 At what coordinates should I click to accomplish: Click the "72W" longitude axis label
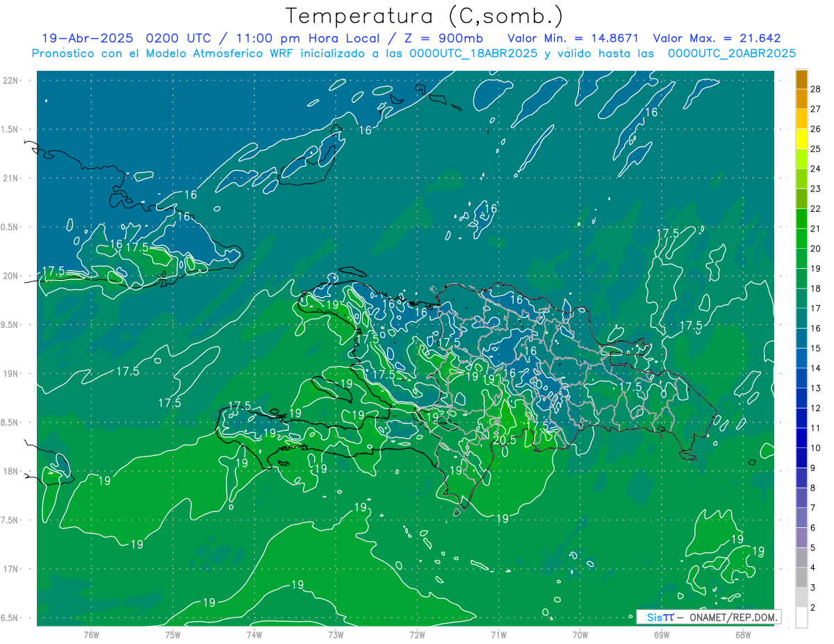click(417, 634)
